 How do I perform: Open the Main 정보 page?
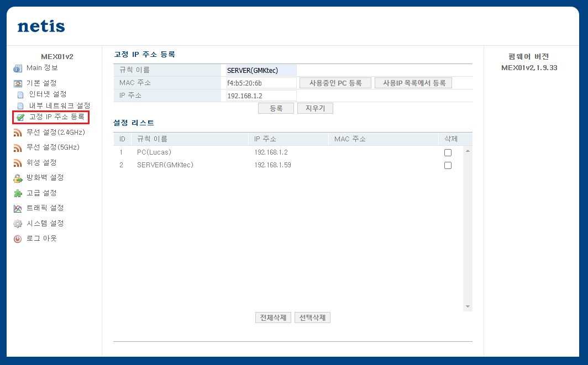(42, 68)
